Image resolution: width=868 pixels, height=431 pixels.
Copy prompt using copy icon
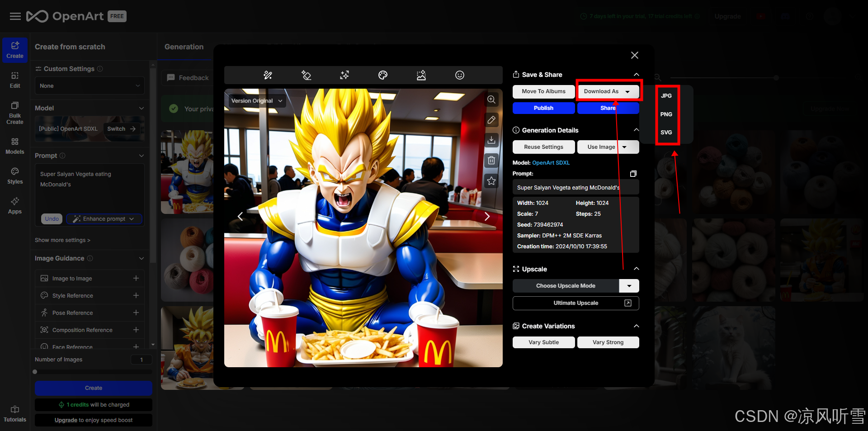pos(633,174)
